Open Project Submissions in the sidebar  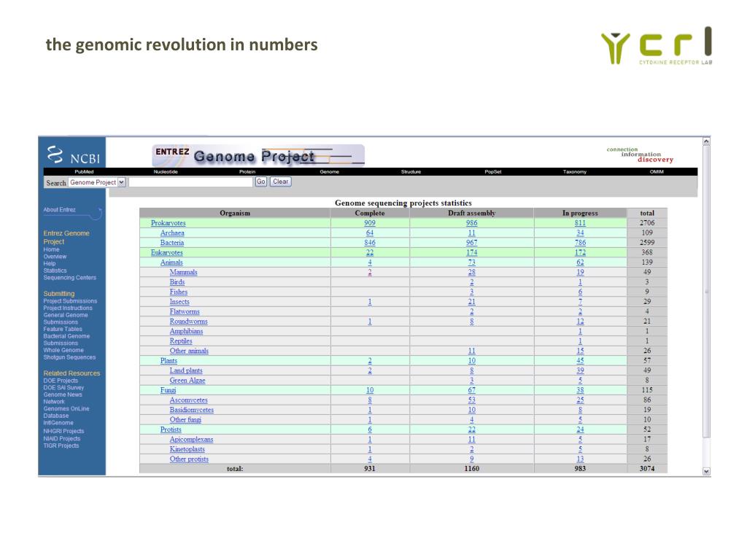pyautogui.click(x=70, y=301)
